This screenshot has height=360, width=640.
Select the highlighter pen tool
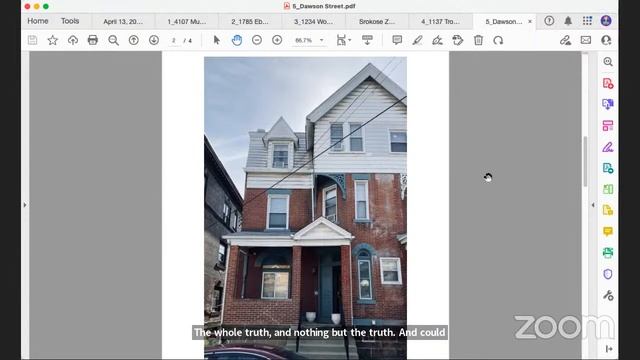pyautogui.click(x=417, y=40)
